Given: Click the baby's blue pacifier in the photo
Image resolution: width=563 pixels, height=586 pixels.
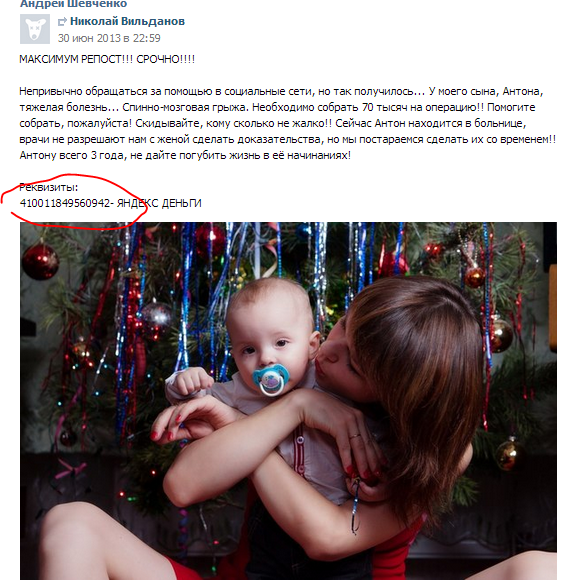Looking at the screenshot, I should tap(270, 379).
